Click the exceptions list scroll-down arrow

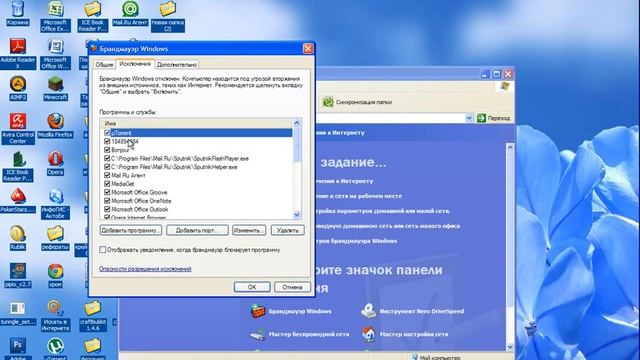297,215
